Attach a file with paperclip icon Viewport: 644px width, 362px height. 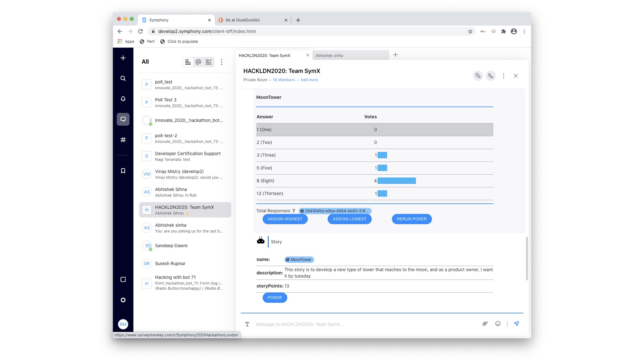(485, 323)
